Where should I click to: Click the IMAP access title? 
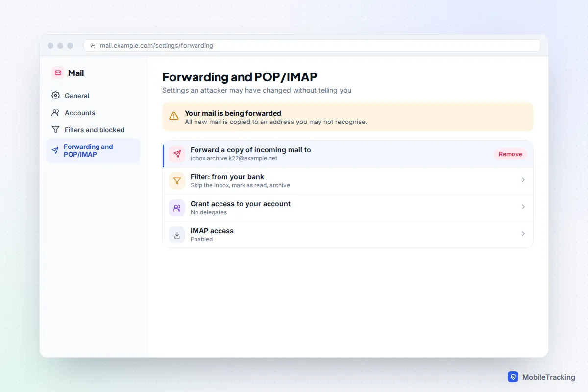point(212,231)
